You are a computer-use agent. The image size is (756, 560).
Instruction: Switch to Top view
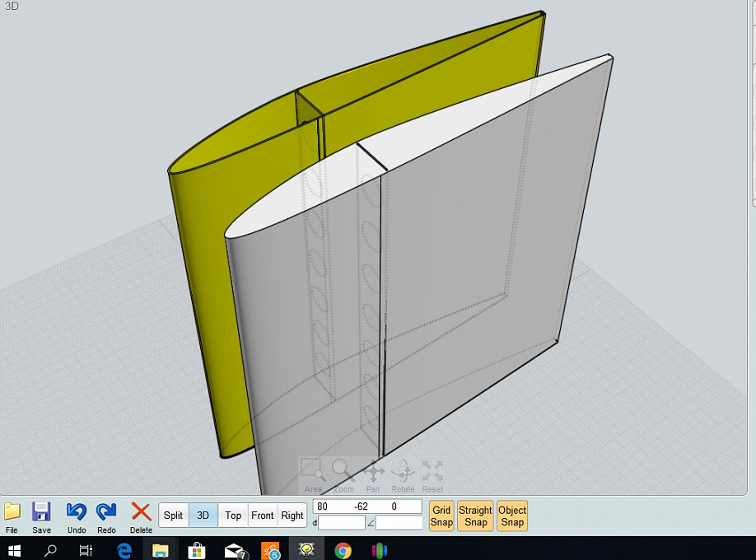233,516
